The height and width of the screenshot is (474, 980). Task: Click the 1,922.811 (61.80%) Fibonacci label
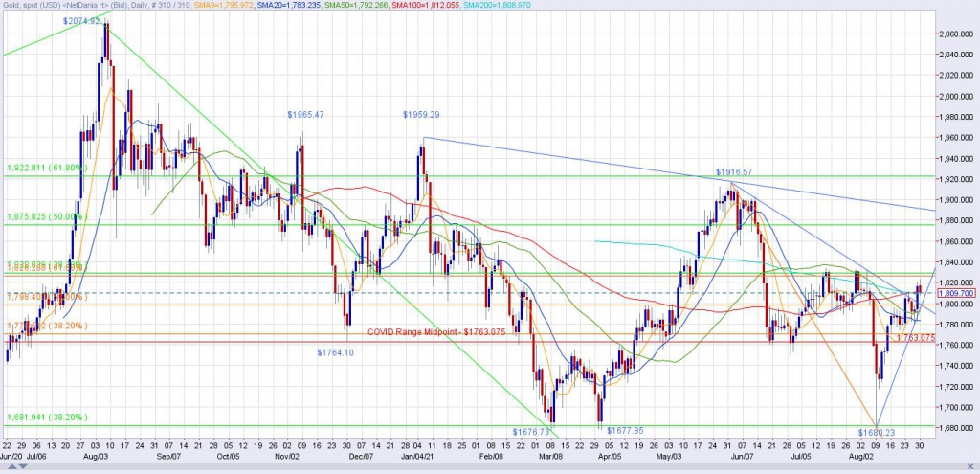click(x=46, y=168)
